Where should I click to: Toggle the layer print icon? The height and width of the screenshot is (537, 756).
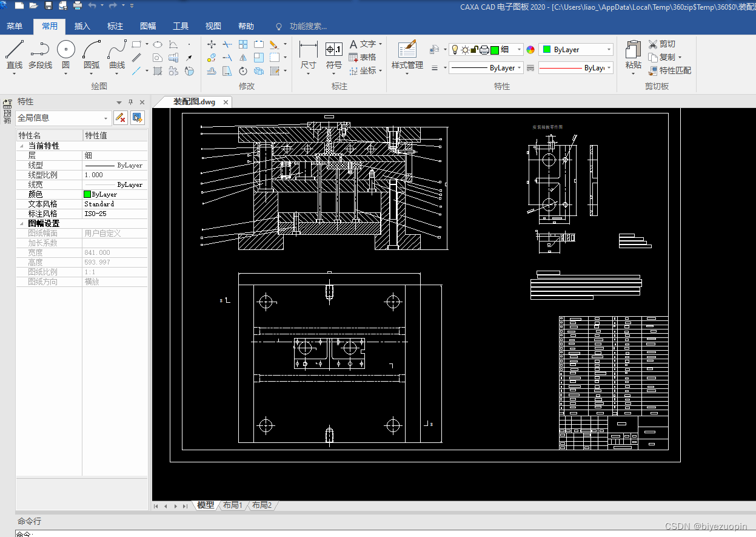484,50
